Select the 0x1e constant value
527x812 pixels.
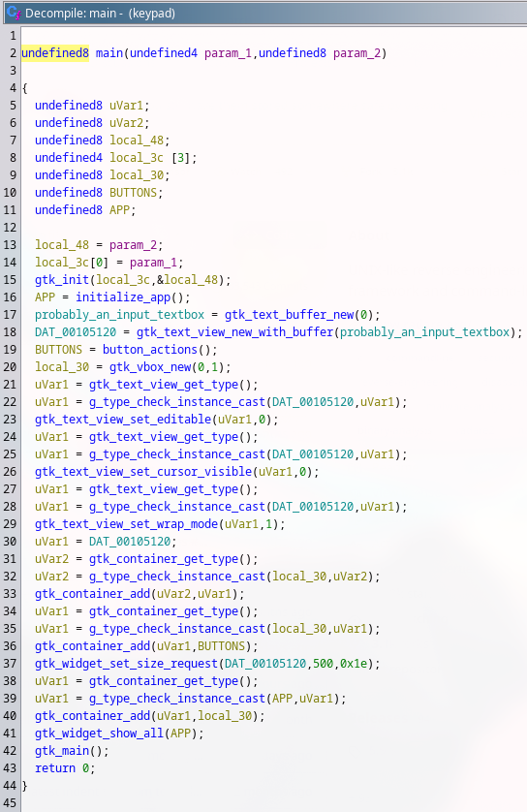coord(353,664)
